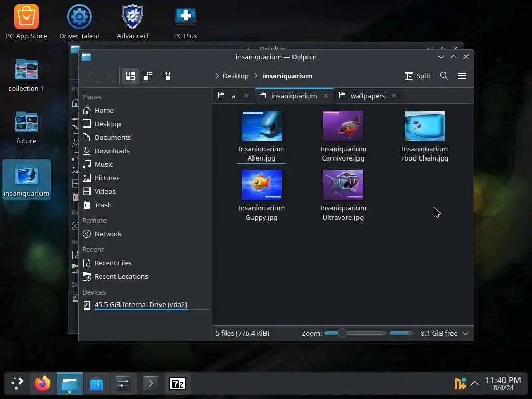Click the Zoom slider handle in status bar
532x399 pixels.
point(342,333)
